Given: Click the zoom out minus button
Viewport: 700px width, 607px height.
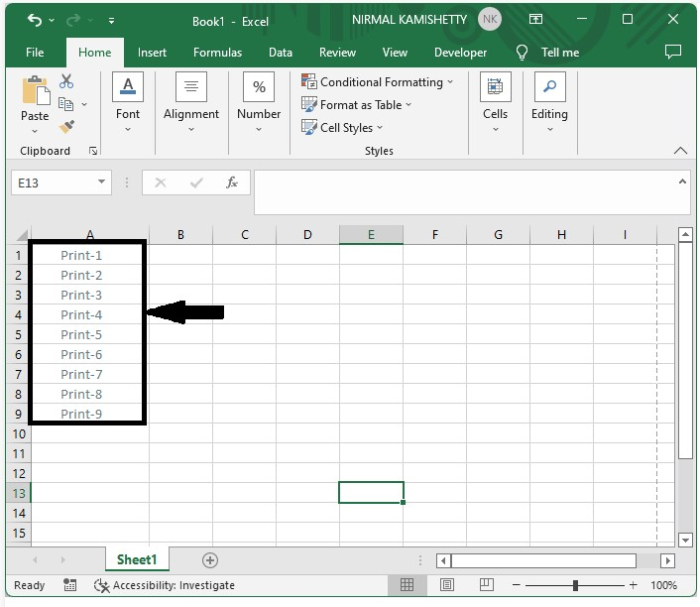Looking at the screenshot, I should click(516, 585).
